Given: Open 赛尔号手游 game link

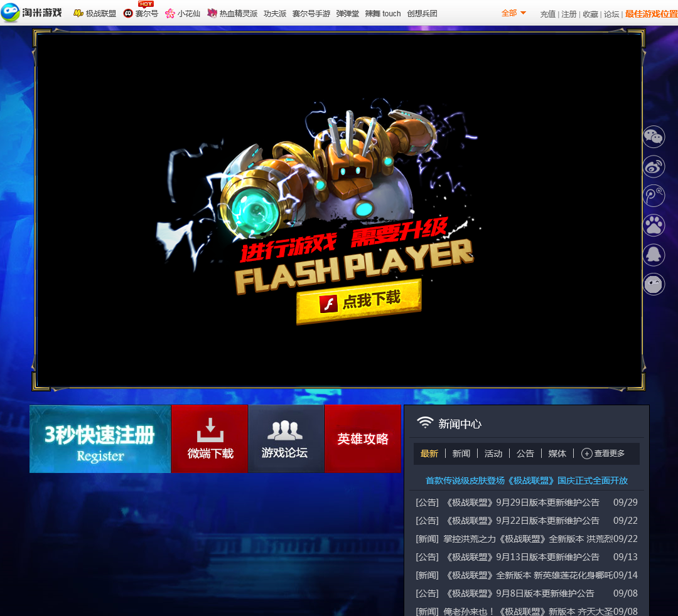Looking at the screenshot, I should click(x=311, y=14).
